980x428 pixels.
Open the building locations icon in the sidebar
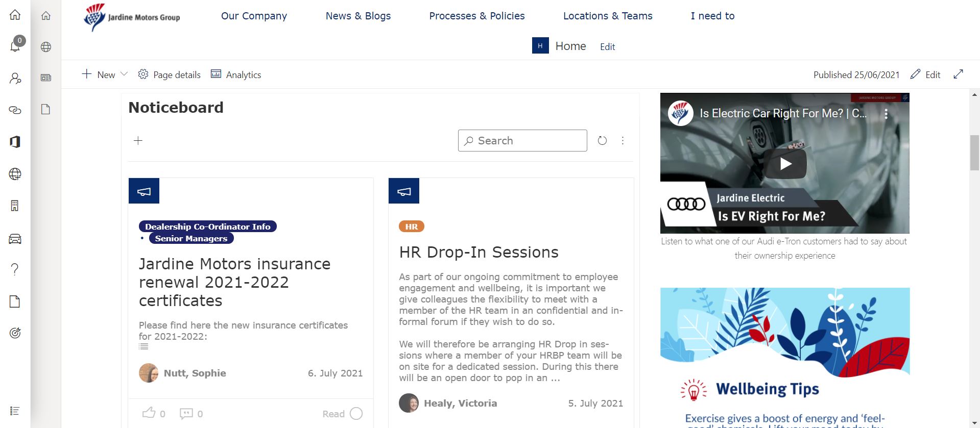[15, 206]
